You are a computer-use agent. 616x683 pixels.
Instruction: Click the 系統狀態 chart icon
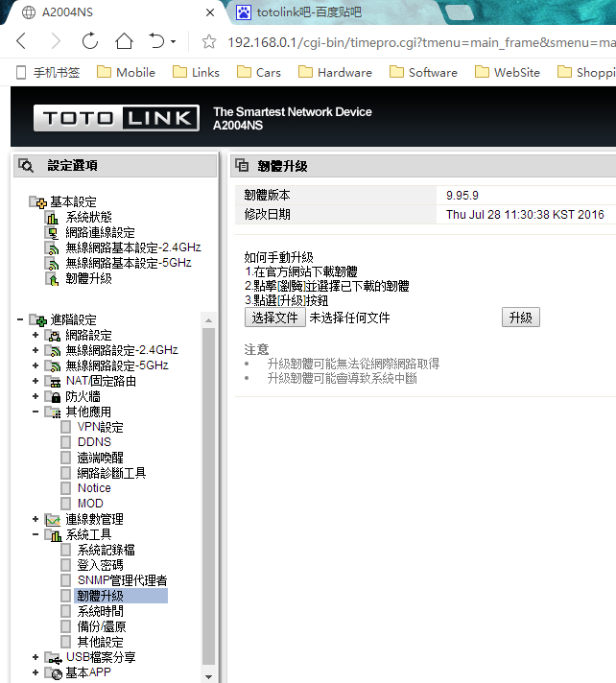tap(52, 218)
